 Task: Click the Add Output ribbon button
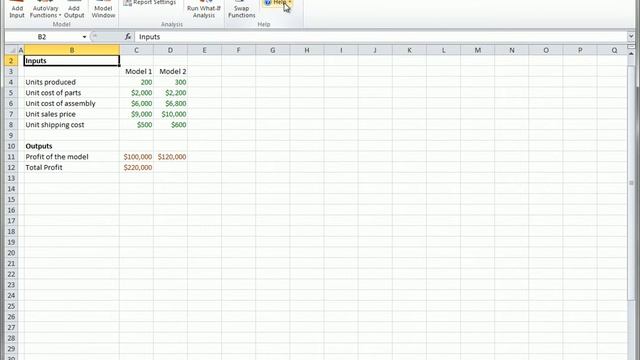click(x=74, y=9)
